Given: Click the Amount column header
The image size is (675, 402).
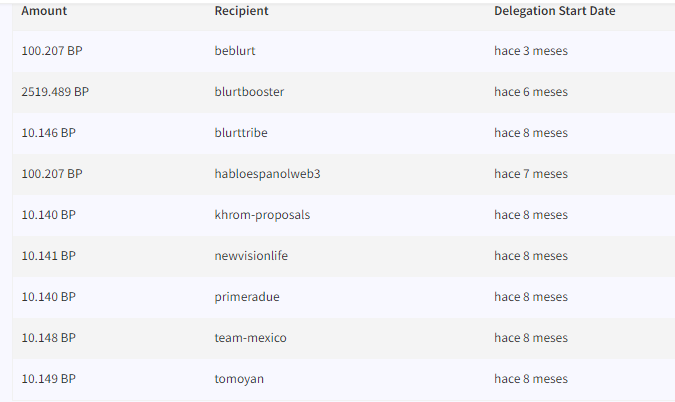Looking at the screenshot, I should pos(44,11).
